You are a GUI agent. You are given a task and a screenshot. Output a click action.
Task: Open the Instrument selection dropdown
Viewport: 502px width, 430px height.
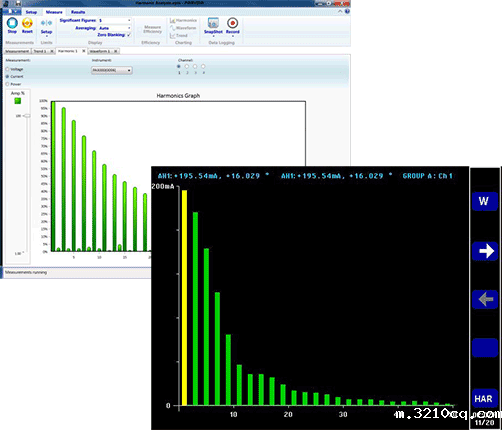pos(112,70)
